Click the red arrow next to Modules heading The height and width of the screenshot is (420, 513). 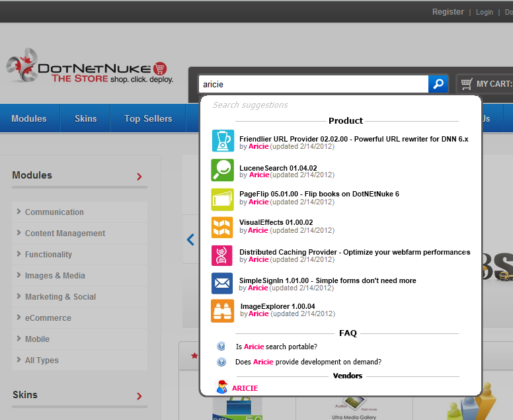point(139,177)
